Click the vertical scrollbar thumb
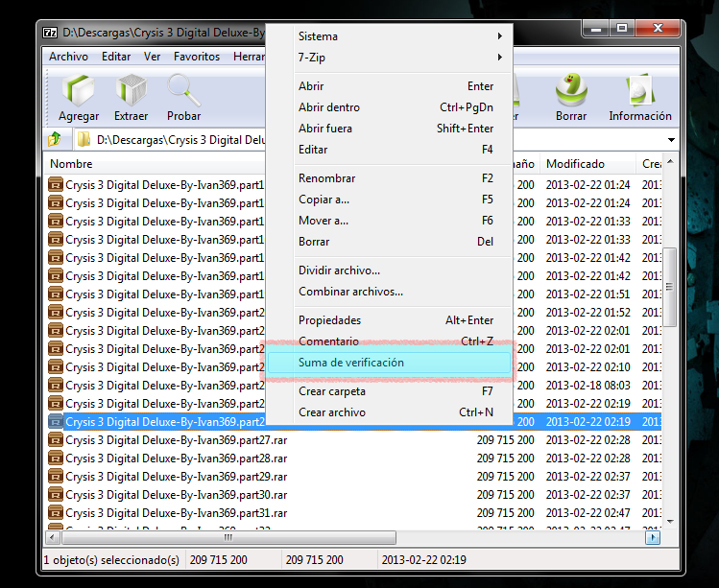 click(670, 287)
